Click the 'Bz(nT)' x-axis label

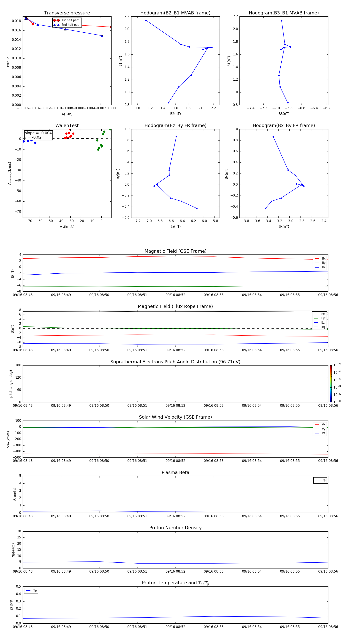pos(175,227)
